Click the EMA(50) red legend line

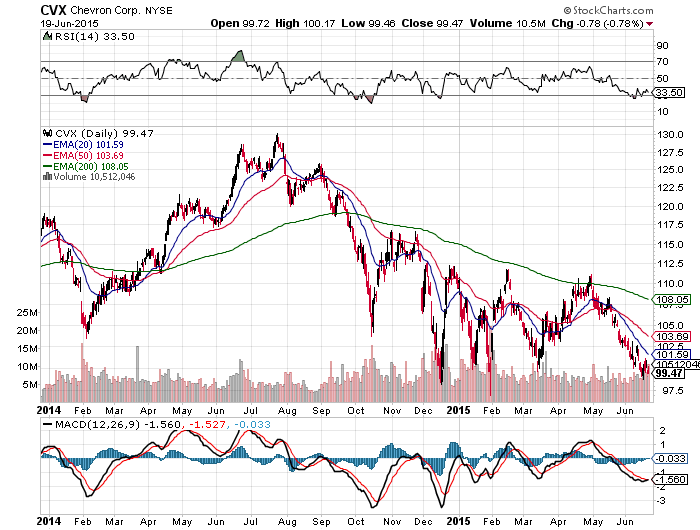[47, 155]
